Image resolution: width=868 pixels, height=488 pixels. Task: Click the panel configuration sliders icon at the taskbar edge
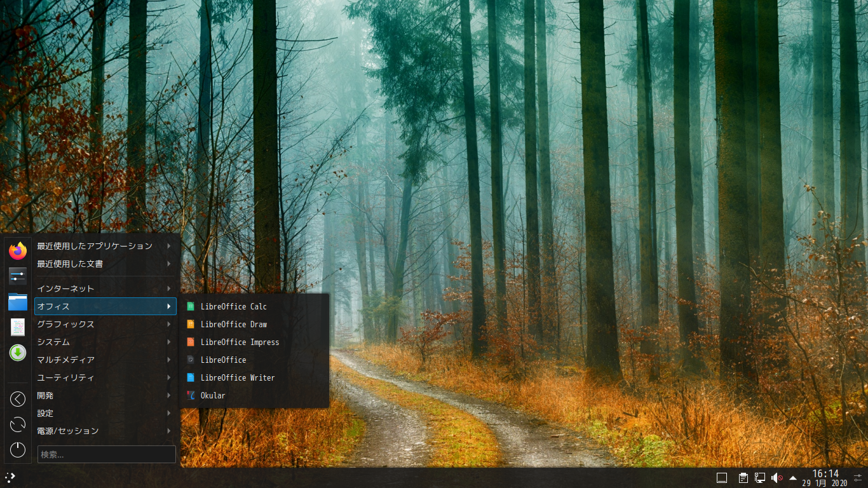tap(858, 478)
